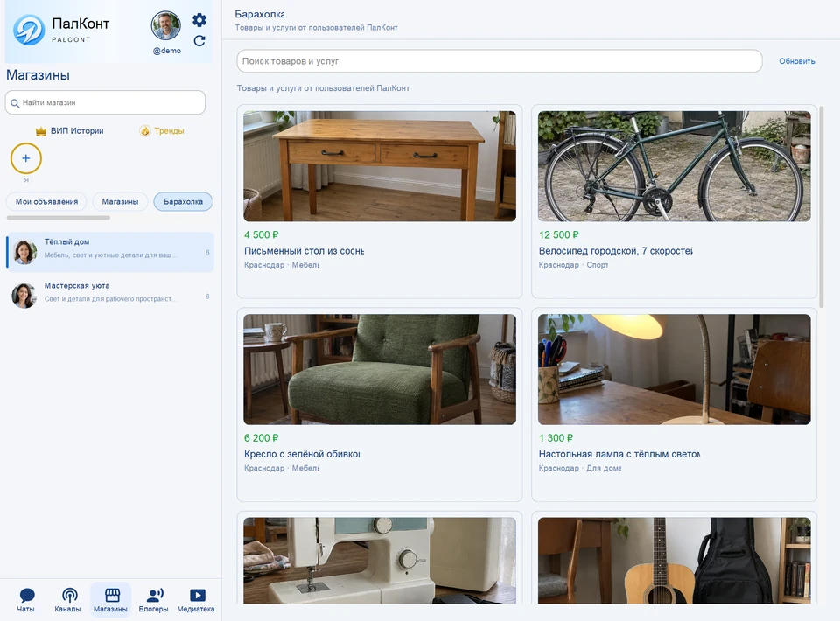The height and width of the screenshot is (621, 840).
Task: Open the ВИП Истории section
Action: pyautogui.click(x=70, y=131)
